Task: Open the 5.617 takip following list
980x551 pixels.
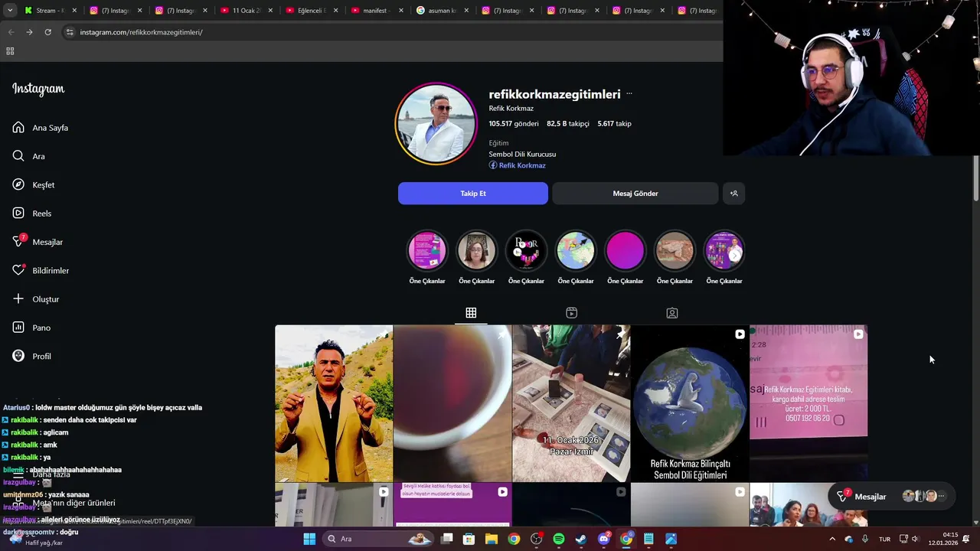Action: (615, 123)
